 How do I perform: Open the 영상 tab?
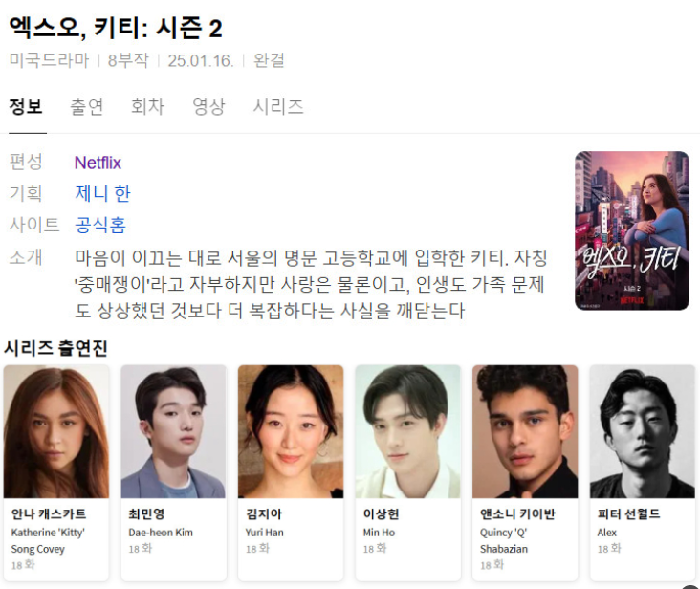pos(208,107)
